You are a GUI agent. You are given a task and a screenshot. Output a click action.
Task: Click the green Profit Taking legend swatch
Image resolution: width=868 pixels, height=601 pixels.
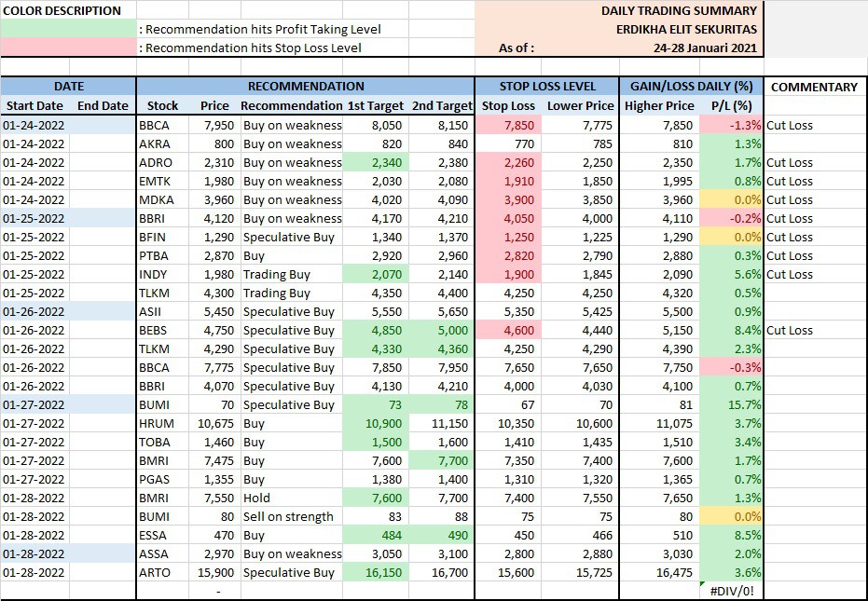[x=68, y=29]
